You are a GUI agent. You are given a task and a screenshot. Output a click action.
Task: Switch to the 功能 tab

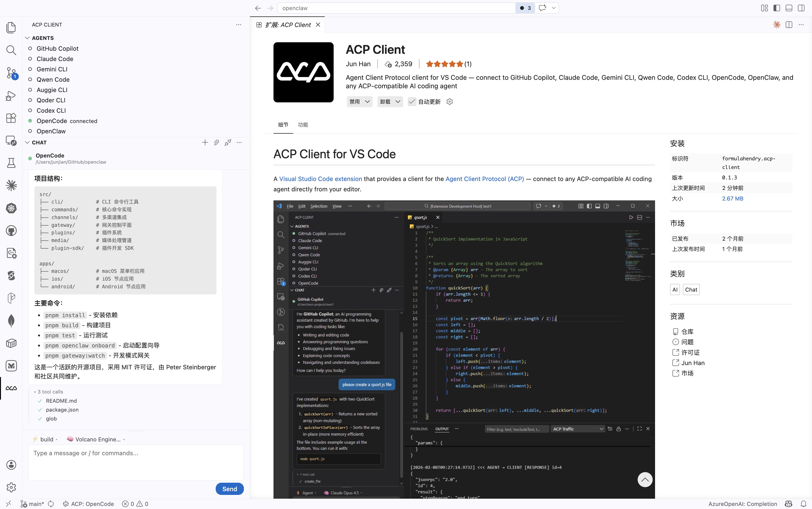coord(303,125)
